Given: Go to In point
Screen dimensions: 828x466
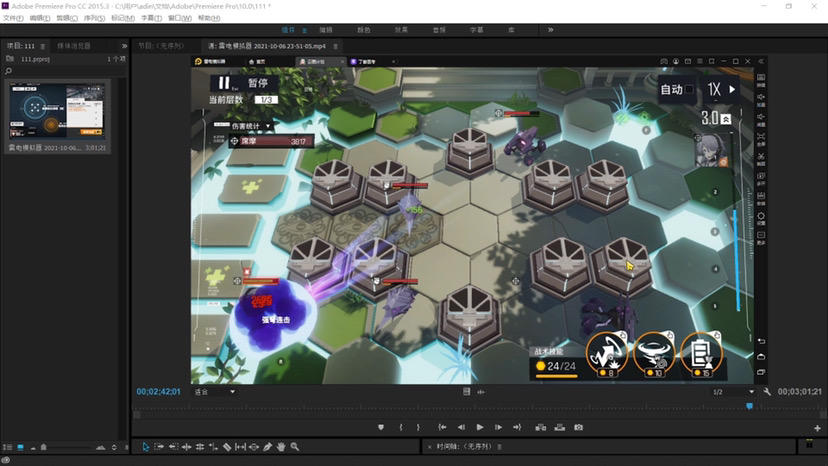Looking at the screenshot, I should pos(443,427).
